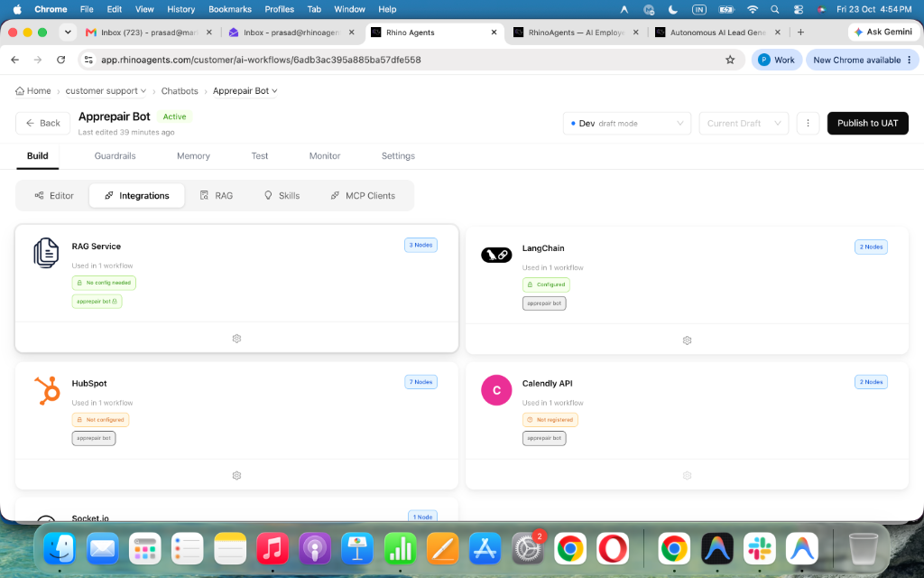Switch to Autonomous AI Lead Gen tab
924x578 pixels.
[x=717, y=33]
